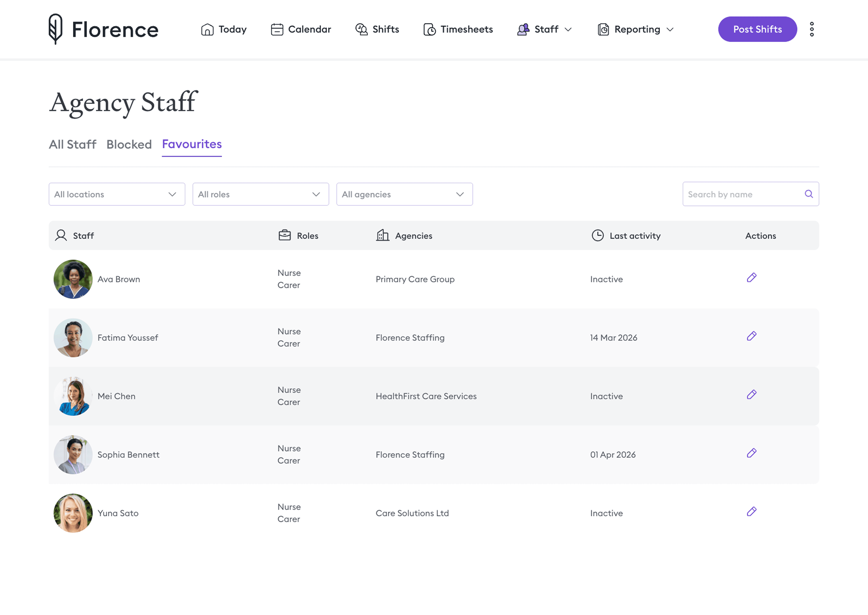Viewport: 868px width, 615px height.
Task: Expand the All roles filter
Action: point(260,194)
